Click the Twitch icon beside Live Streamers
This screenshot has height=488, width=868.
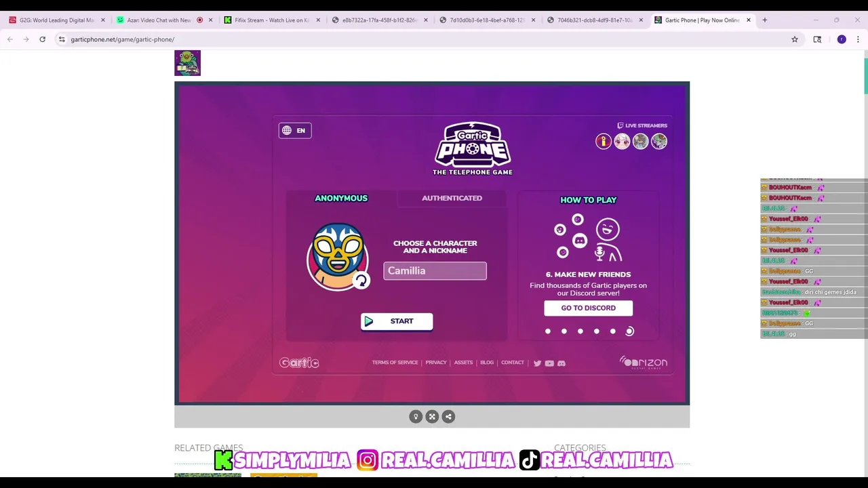(x=620, y=125)
